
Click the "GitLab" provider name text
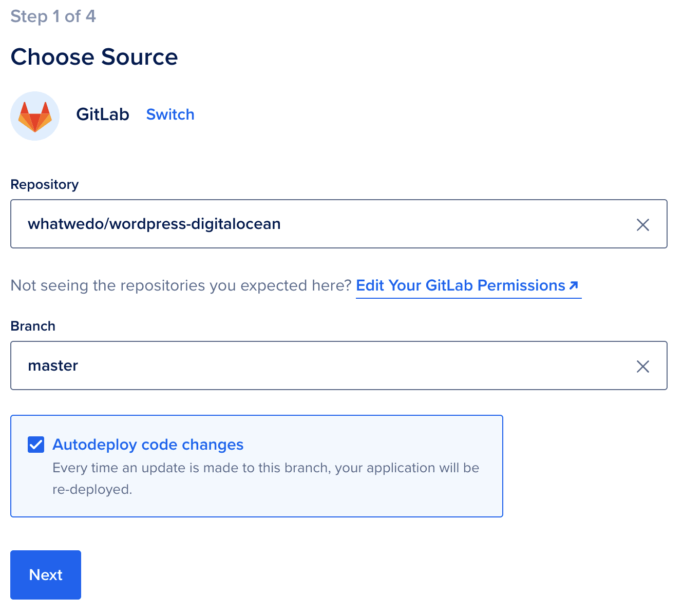pyautogui.click(x=103, y=114)
